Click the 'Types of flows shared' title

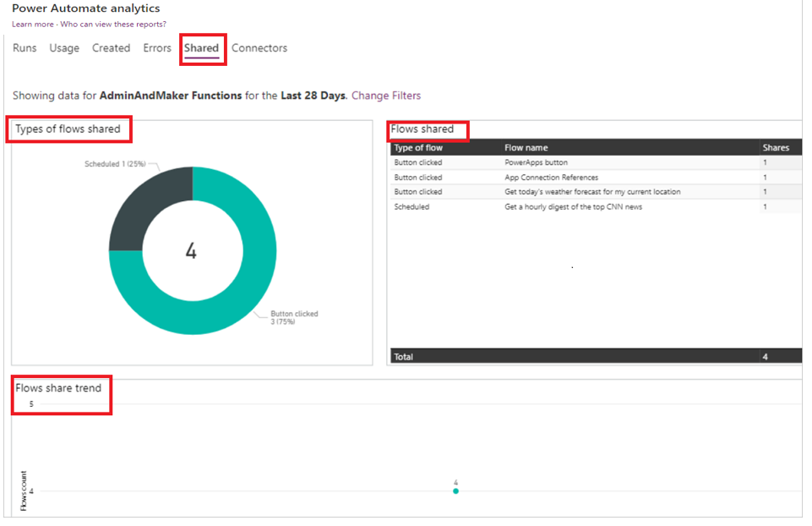tap(68, 129)
